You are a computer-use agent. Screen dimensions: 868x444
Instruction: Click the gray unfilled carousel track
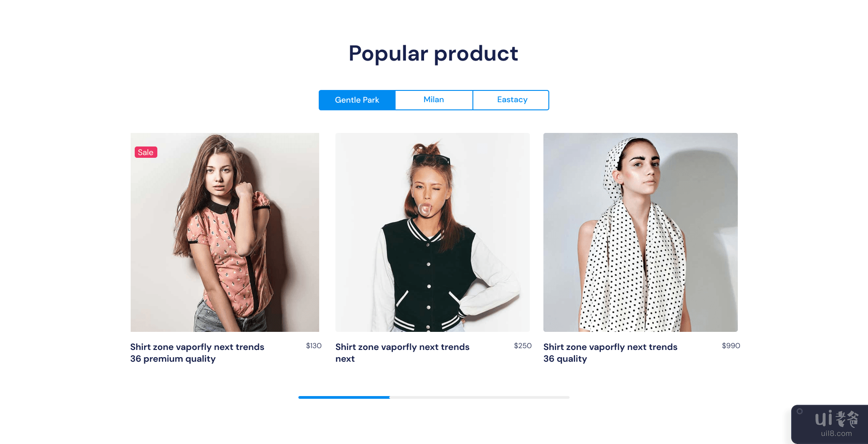(480, 397)
